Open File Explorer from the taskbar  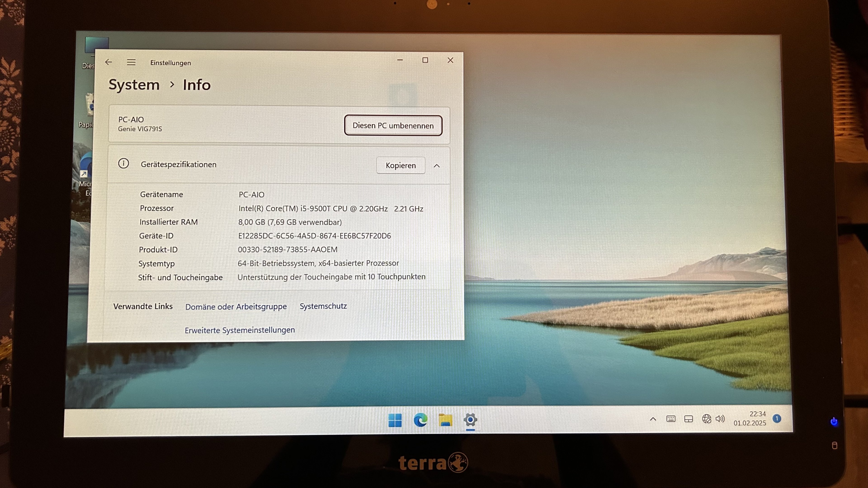coord(445,420)
